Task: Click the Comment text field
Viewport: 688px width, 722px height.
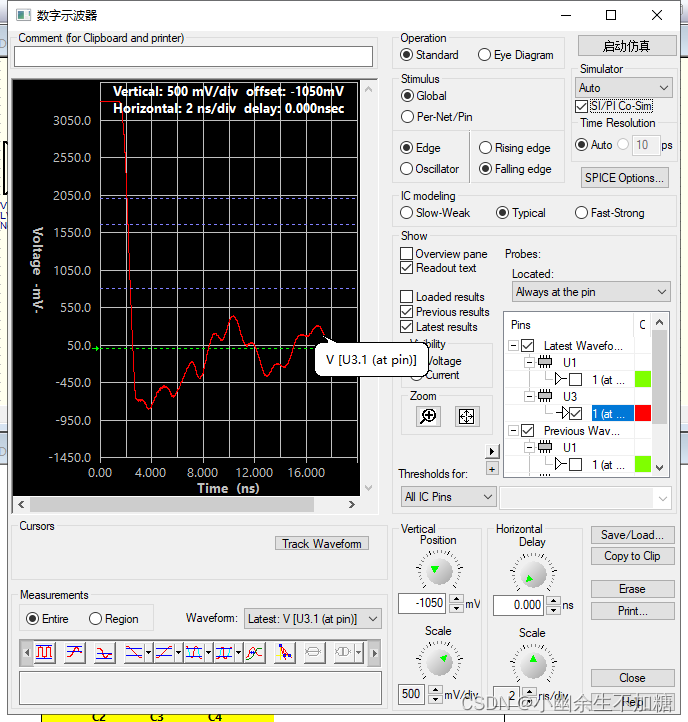Action: pyautogui.click(x=193, y=57)
